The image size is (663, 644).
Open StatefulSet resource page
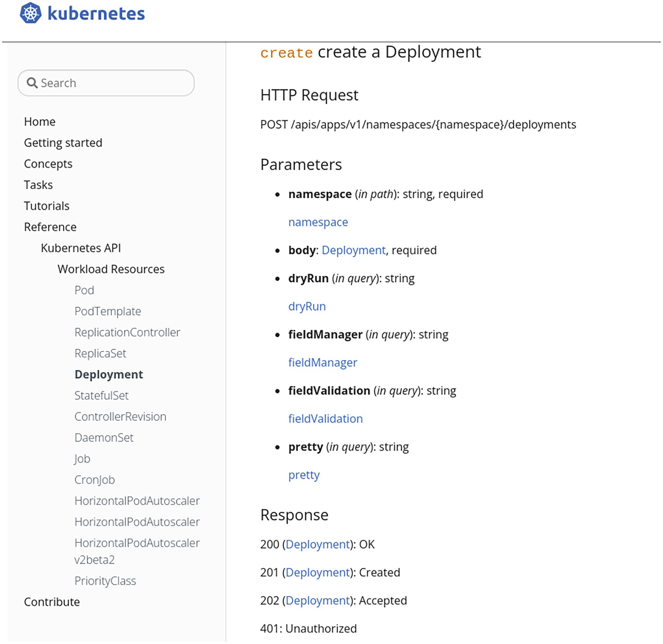click(x=102, y=396)
